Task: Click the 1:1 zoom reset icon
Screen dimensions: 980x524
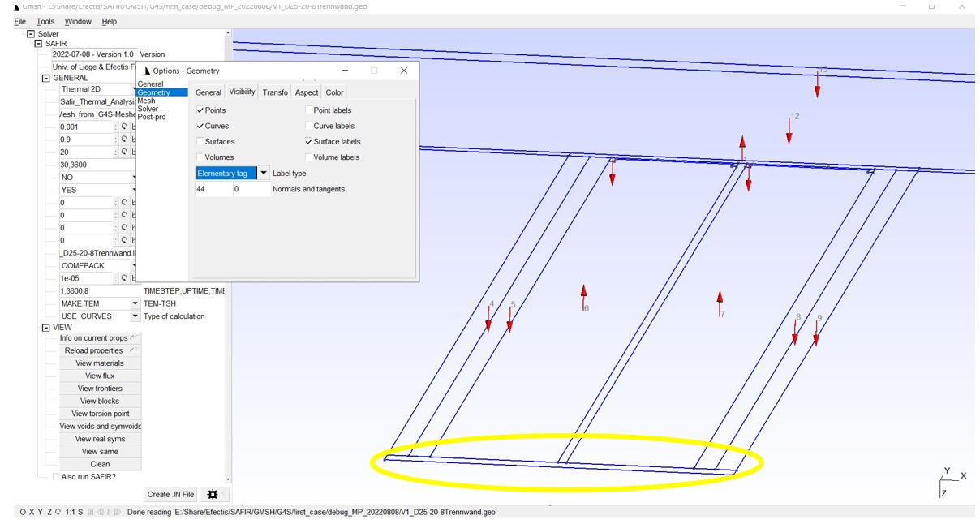Action: tap(70, 513)
